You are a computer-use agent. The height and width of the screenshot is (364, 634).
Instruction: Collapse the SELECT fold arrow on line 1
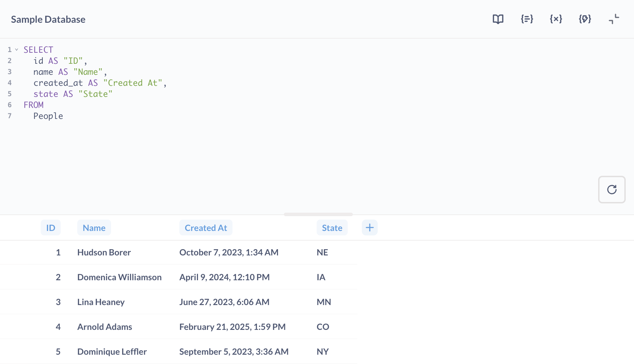click(x=17, y=50)
